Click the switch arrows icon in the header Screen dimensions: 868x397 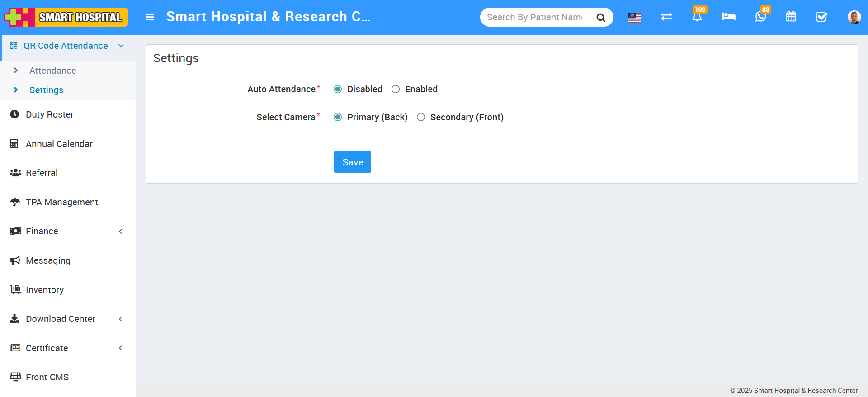(x=666, y=17)
